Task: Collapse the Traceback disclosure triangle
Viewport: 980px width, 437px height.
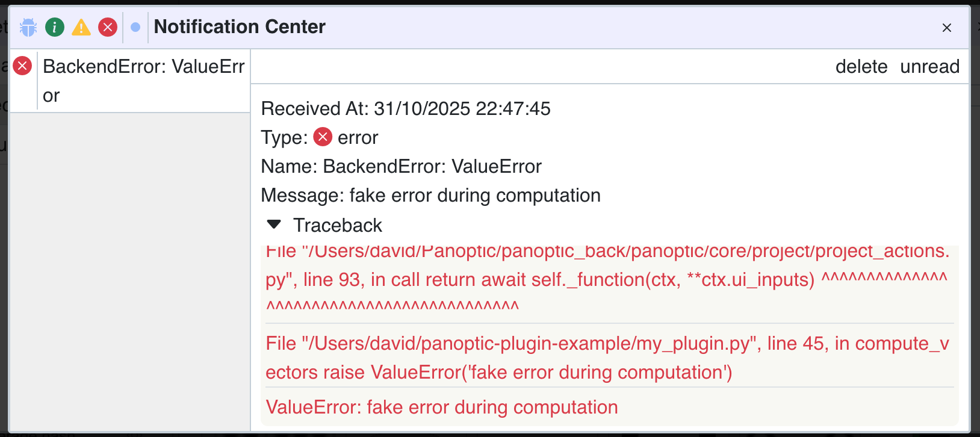Action: coord(274,225)
